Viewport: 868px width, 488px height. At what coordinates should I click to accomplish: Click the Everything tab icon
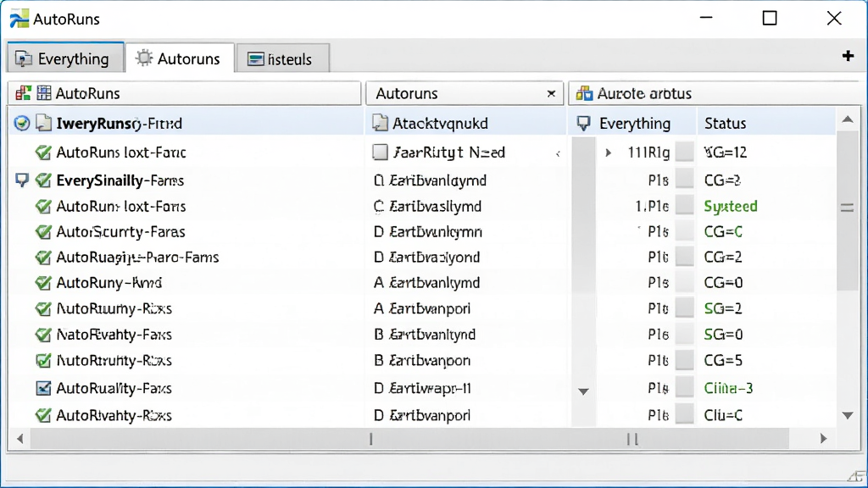23,58
